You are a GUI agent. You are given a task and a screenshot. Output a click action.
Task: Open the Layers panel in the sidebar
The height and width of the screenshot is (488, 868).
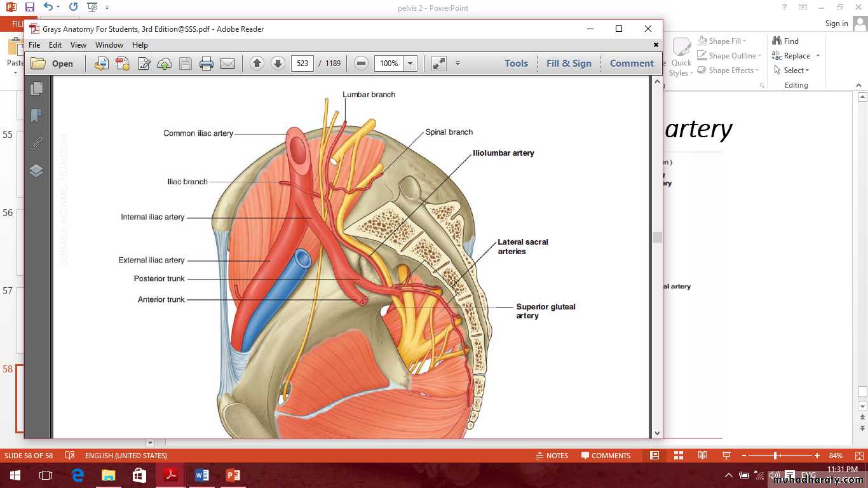pyautogui.click(x=36, y=170)
